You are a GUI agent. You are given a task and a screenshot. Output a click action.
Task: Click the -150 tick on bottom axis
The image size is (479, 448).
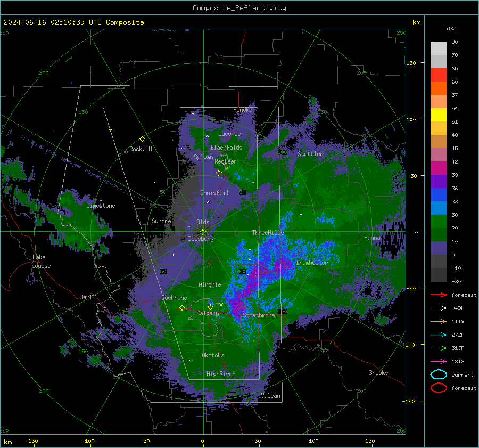pyautogui.click(x=31, y=441)
